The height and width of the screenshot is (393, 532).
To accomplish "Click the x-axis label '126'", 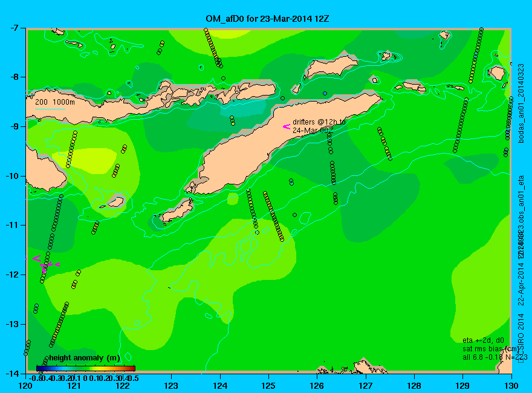I will point(317,386).
